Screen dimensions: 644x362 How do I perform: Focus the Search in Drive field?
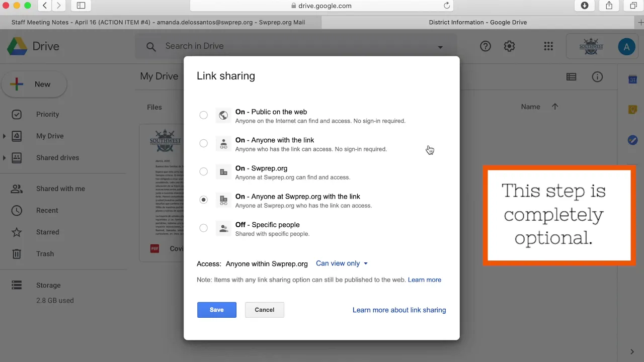pos(296,46)
